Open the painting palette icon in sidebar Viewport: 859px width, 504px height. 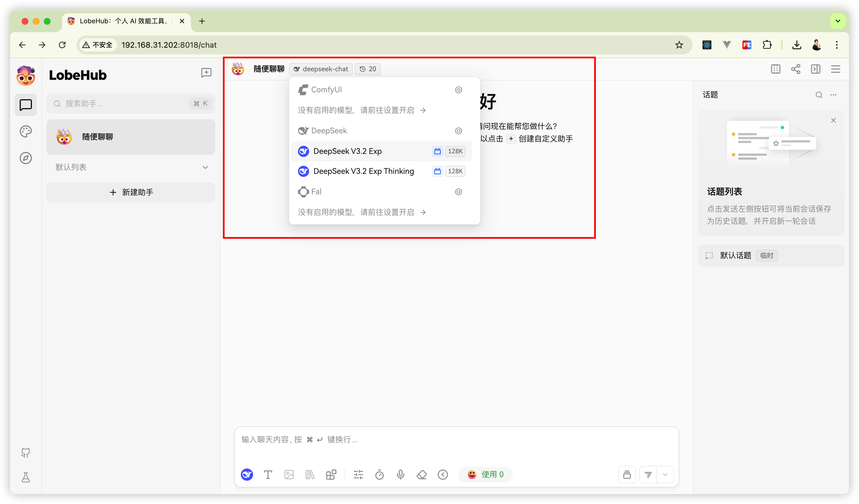point(26,131)
